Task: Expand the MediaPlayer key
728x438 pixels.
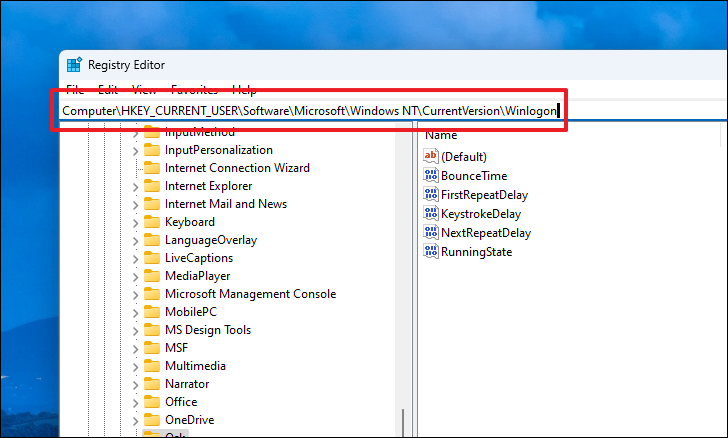Action: point(135,277)
